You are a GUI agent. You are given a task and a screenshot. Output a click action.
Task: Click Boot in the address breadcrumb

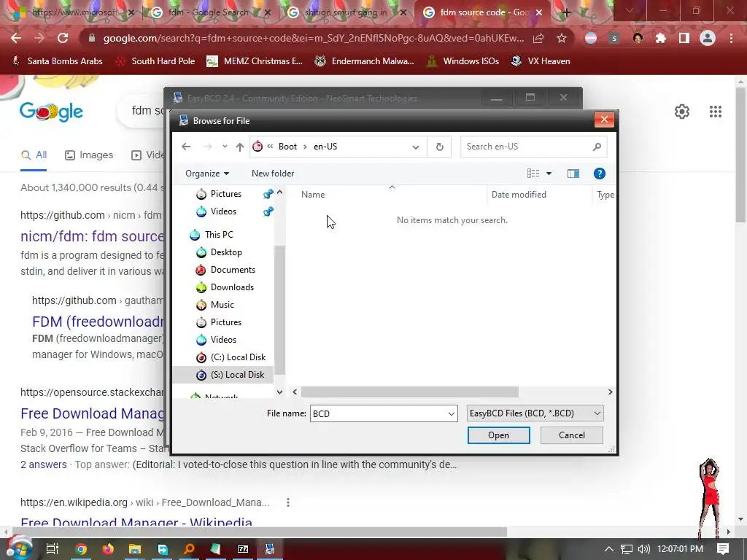(x=287, y=147)
